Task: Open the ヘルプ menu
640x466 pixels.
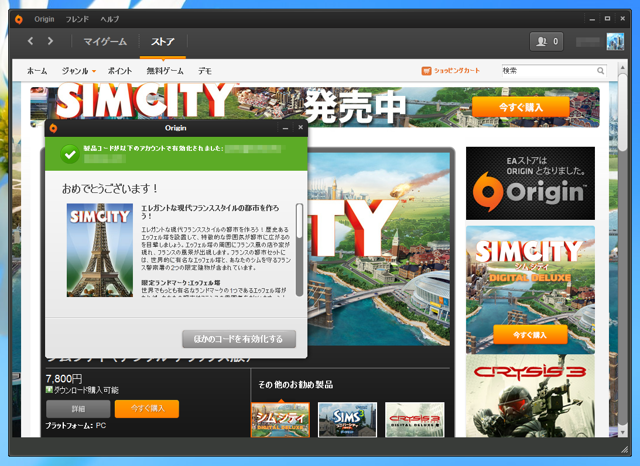Action: 109,19
